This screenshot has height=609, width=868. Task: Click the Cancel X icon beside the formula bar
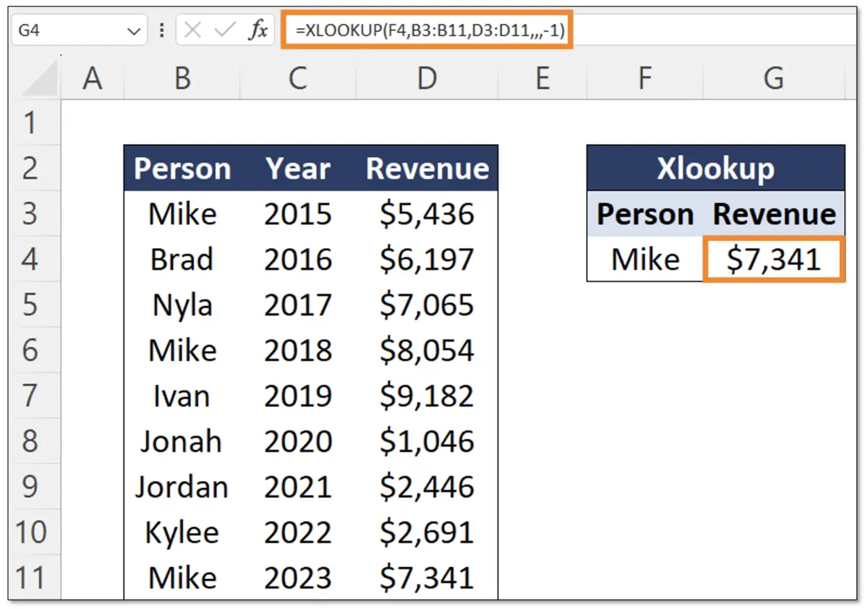coord(195,30)
